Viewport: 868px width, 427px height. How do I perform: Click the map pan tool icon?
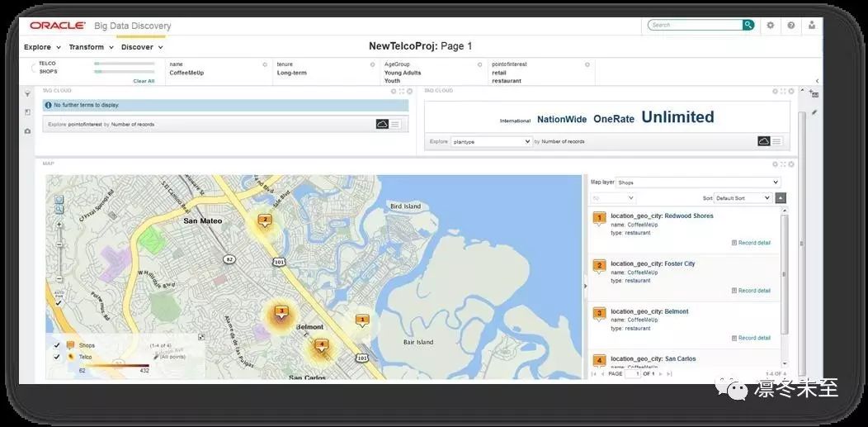click(59, 199)
